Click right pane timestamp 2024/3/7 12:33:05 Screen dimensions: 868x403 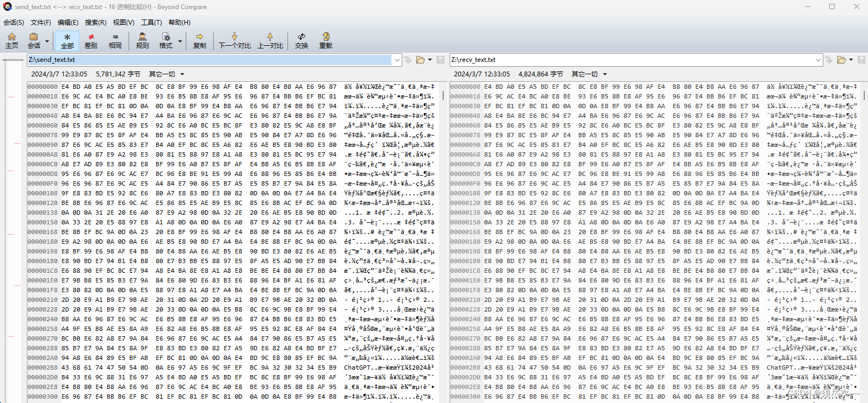482,74
